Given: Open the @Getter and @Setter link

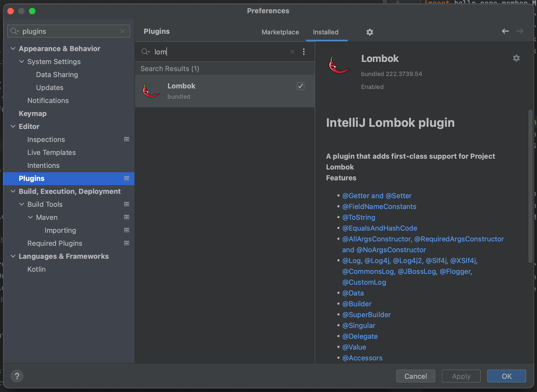Looking at the screenshot, I should coord(377,196).
